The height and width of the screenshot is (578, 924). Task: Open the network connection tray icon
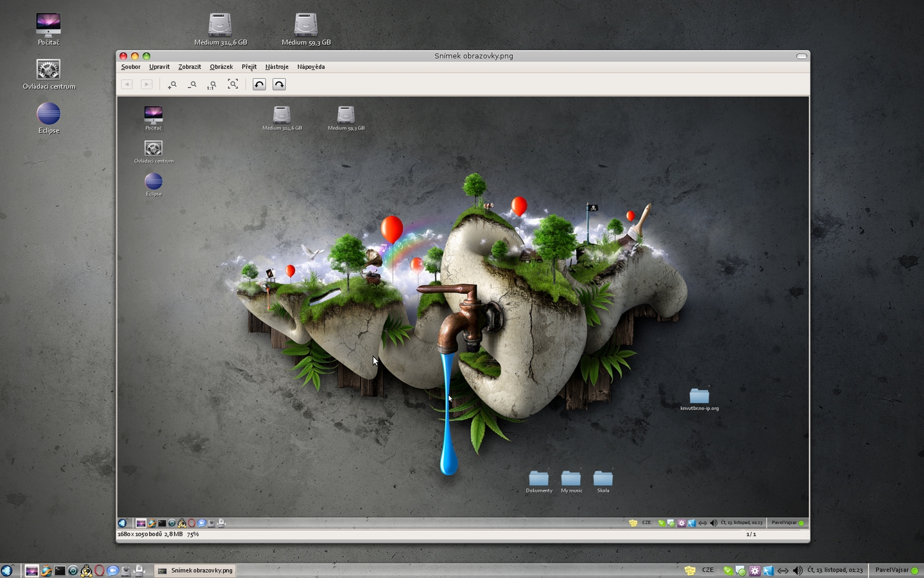(x=783, y=570)
